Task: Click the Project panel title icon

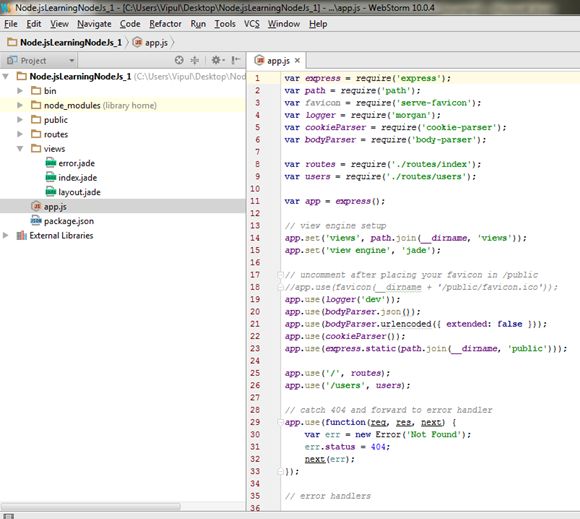Action: tap(12, 60)
